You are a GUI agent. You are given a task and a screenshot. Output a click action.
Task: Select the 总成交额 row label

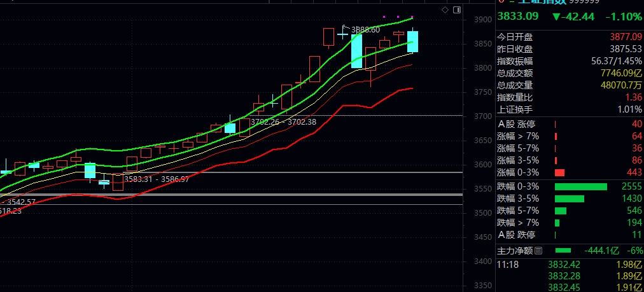coord(515,74)
